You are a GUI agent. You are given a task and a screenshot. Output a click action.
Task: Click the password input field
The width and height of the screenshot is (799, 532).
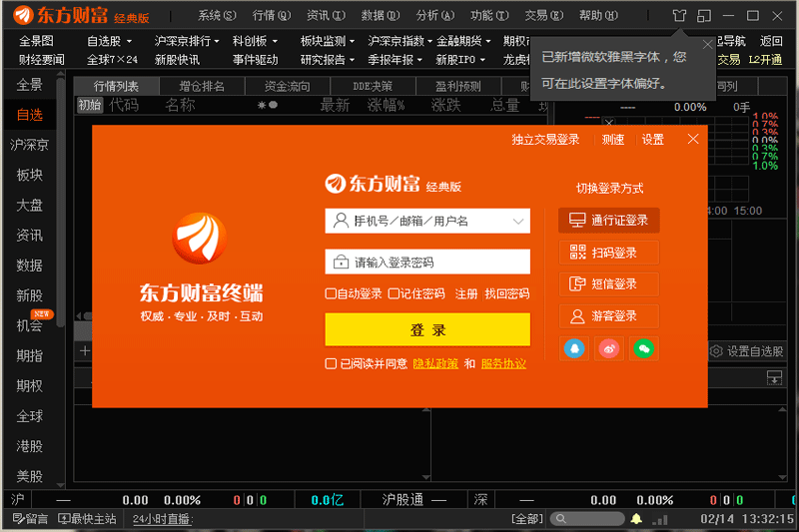439,263
